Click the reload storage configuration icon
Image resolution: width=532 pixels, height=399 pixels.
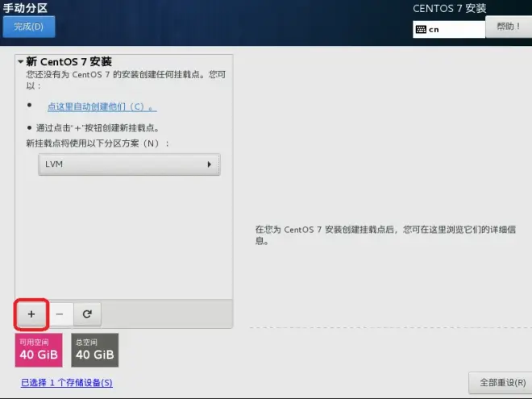tap(87, 314)
